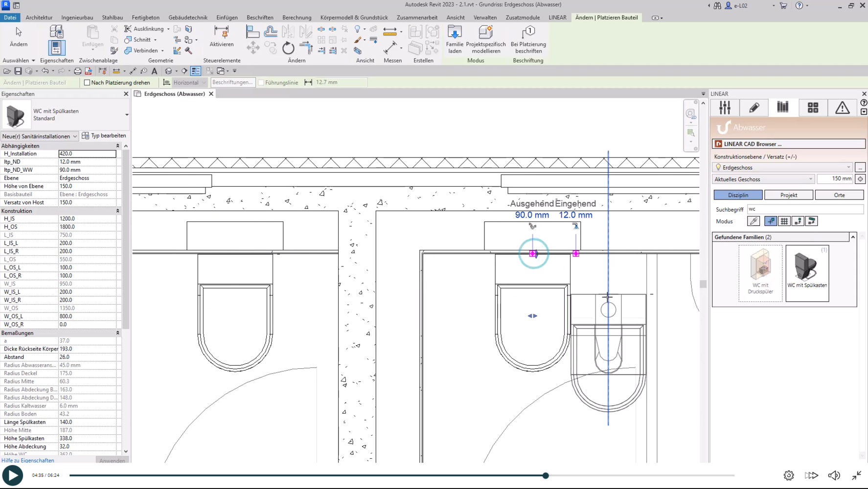Screen dimensions: 868x489
Task: Toggle the Führungslinie checkbox
Action: [261, 83]
